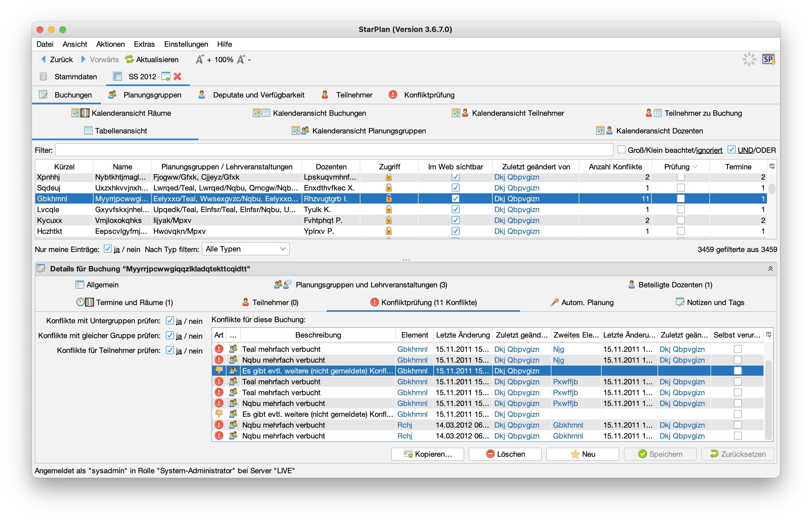This screenshot has width=812, height=520.
Task: Open the Alle Typen dropdown
Action: [245, 249]
